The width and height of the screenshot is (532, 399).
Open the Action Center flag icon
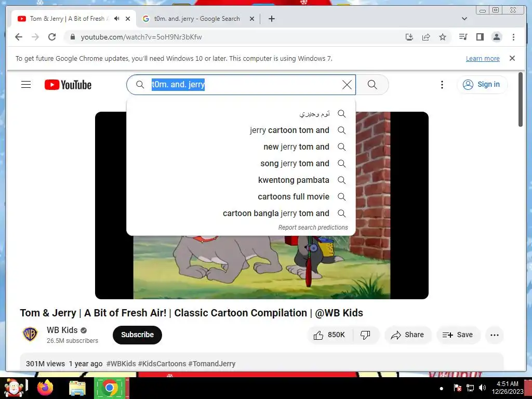(x=457, y=388)
